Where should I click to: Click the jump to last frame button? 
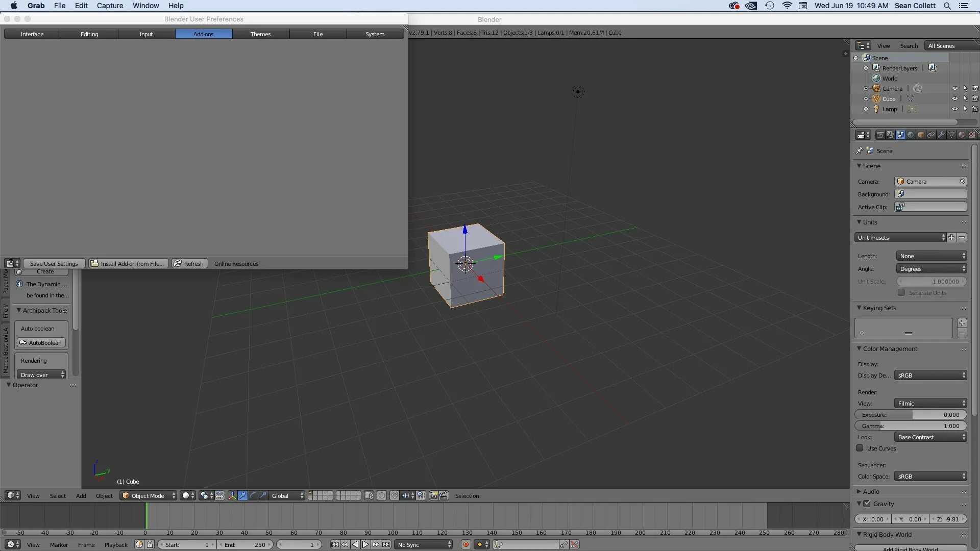pyautogui.click(x=386, y=544)
